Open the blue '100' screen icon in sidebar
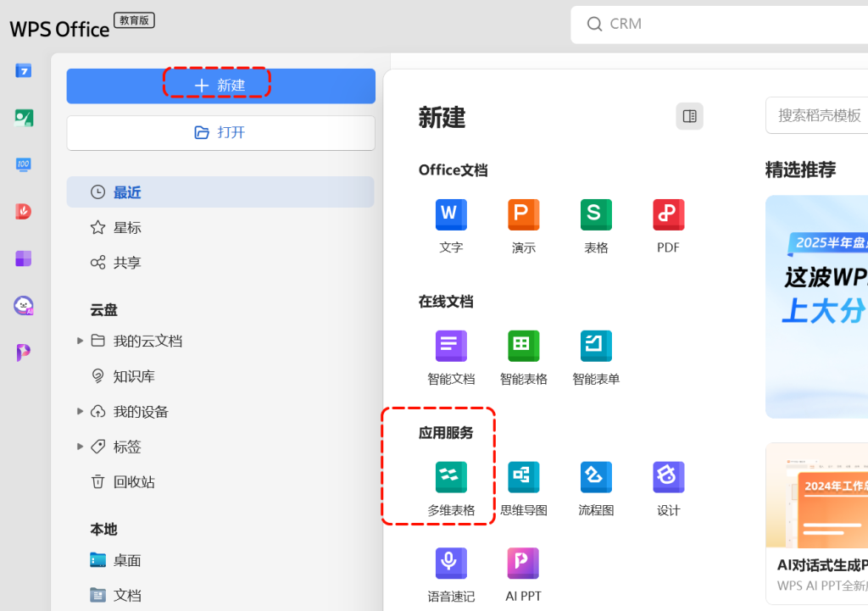This screenshot has width=868, height=611. (x=23, y=164)
